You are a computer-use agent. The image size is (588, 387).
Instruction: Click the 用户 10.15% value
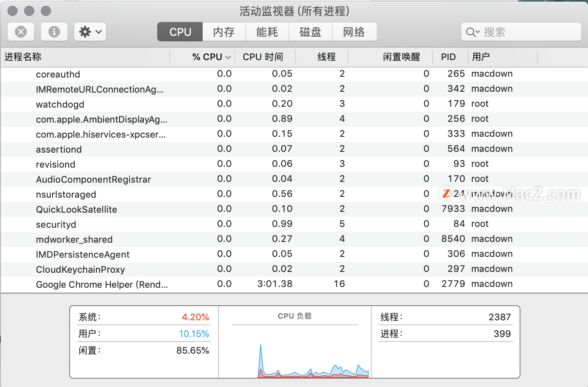tap(194, 334)
